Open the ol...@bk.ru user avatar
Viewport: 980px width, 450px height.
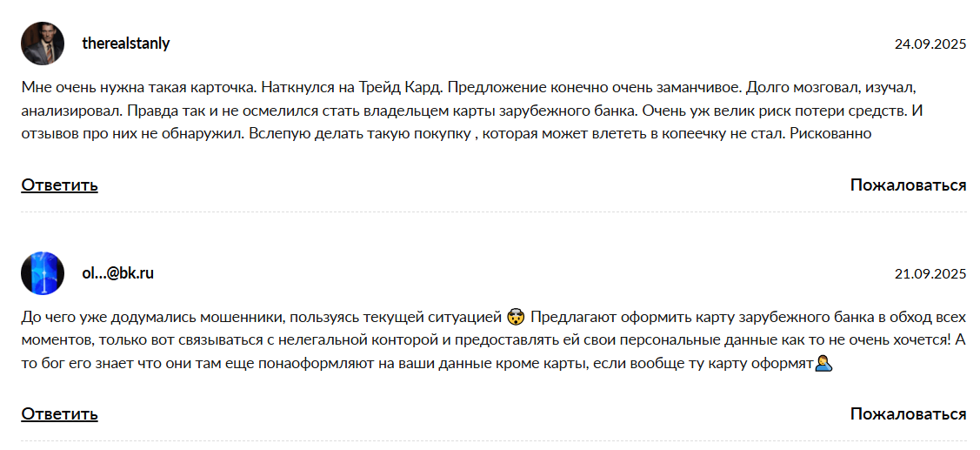click(43, 273)
